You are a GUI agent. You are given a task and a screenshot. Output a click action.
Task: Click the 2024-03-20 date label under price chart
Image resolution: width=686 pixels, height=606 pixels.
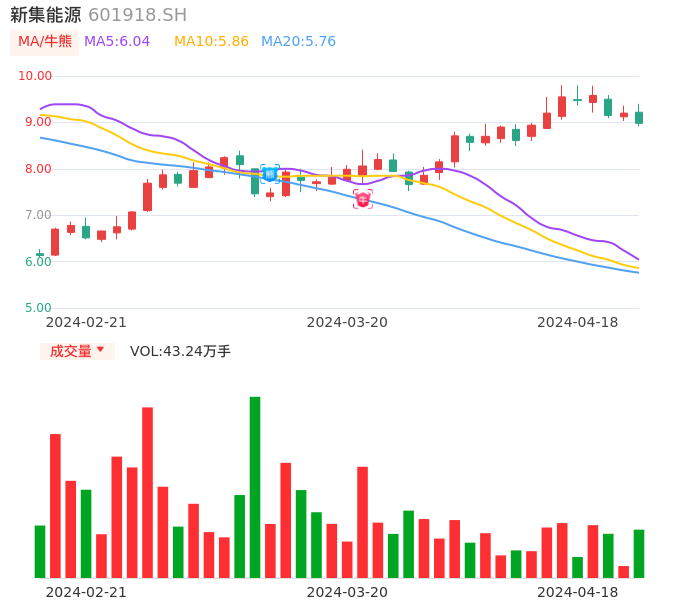coord(347,322)
